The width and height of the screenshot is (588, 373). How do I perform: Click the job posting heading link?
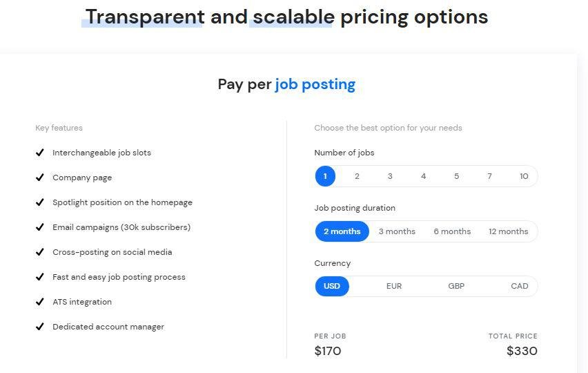click(x=315, y=84)
